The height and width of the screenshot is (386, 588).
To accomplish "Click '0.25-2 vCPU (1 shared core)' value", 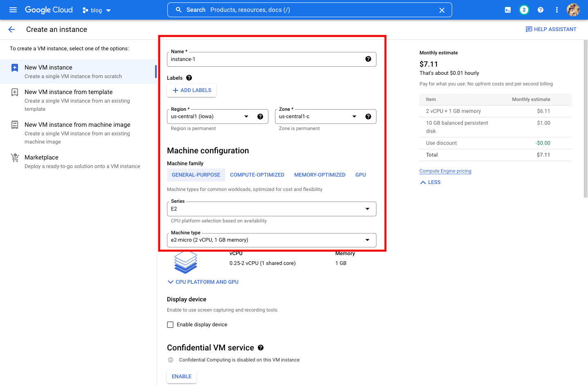I will [263, 263].
